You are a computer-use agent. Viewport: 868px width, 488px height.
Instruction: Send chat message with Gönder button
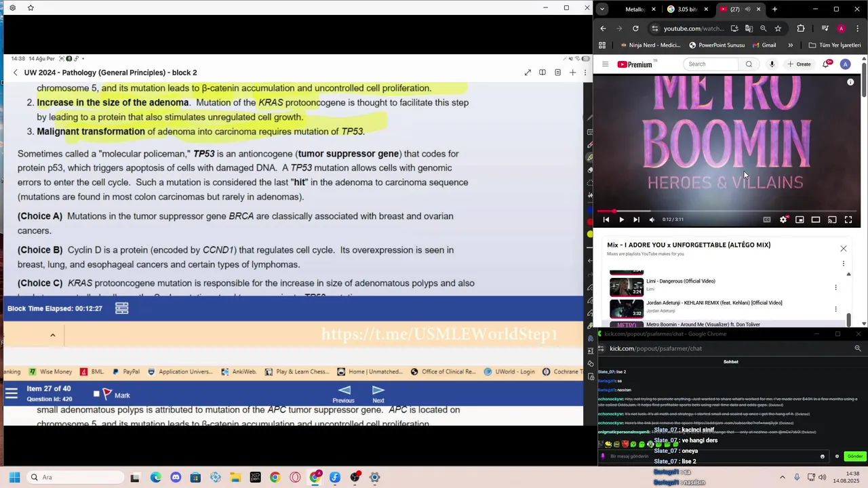[x=855, y=456]
